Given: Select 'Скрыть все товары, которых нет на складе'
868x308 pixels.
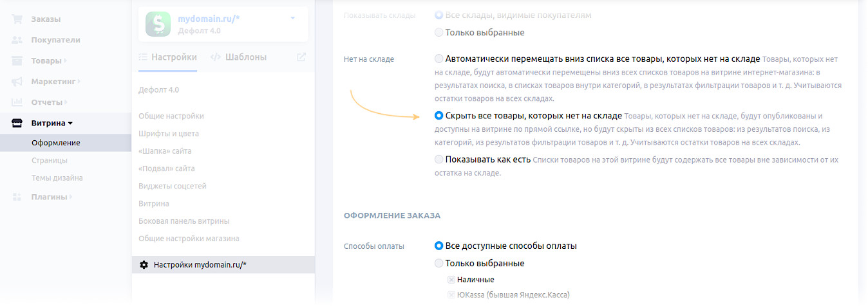Looking at the screenshot, I should pos(439,116).
